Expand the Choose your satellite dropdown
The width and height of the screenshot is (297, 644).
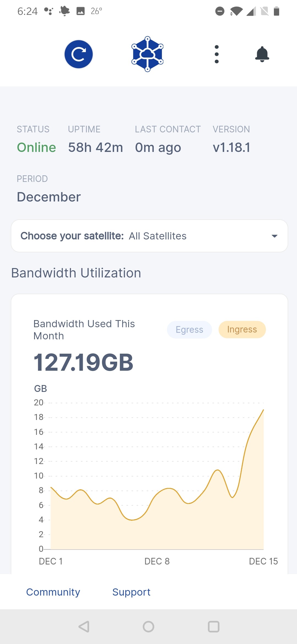pos(149,236)
